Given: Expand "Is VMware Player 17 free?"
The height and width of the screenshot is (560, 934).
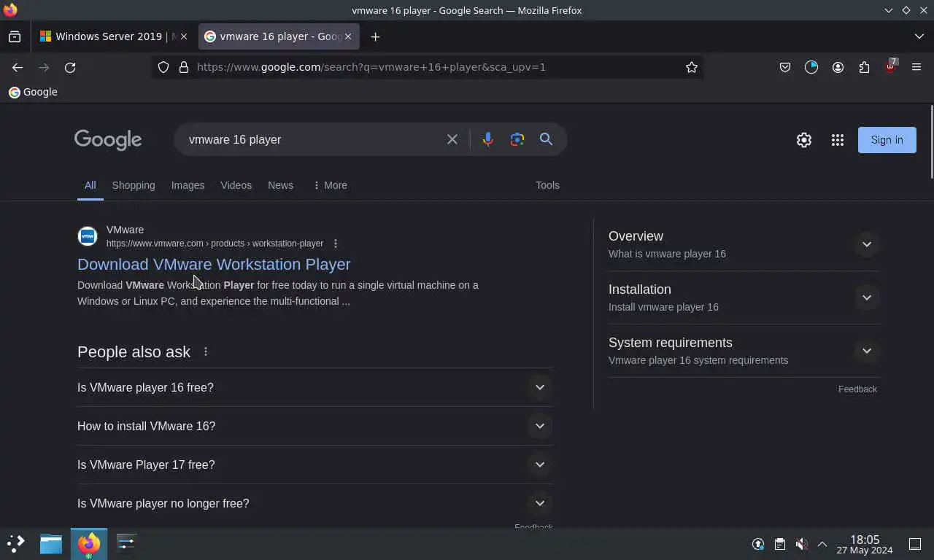Looking at the screenshot, I should coord(315,464).
